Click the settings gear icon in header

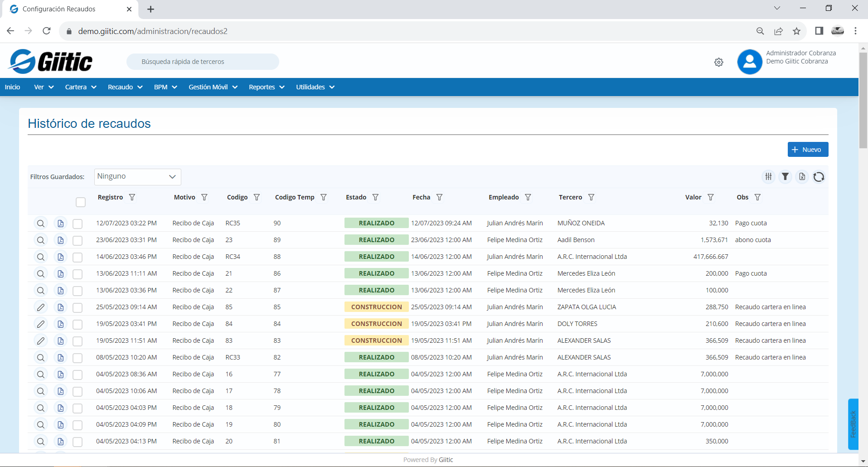[x=718, y=62]
